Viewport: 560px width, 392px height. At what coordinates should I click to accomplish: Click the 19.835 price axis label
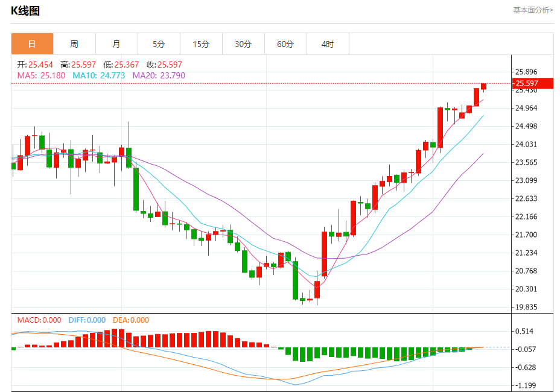pyautogui.click(x=526, y=307)
